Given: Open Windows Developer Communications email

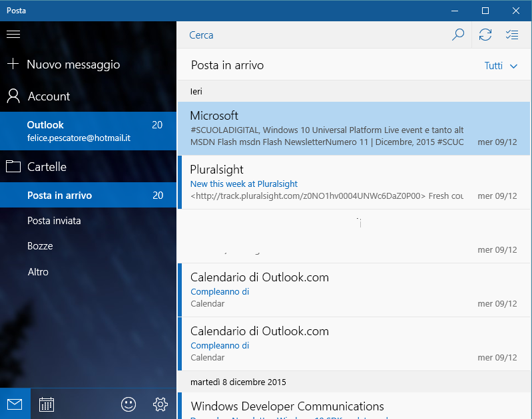Looking at the screenshot, I should 354,406.
